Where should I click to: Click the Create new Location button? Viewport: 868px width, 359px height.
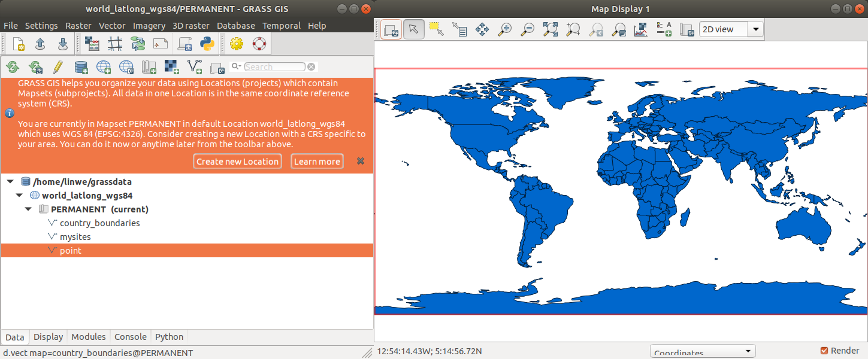[x=237, y=162]
